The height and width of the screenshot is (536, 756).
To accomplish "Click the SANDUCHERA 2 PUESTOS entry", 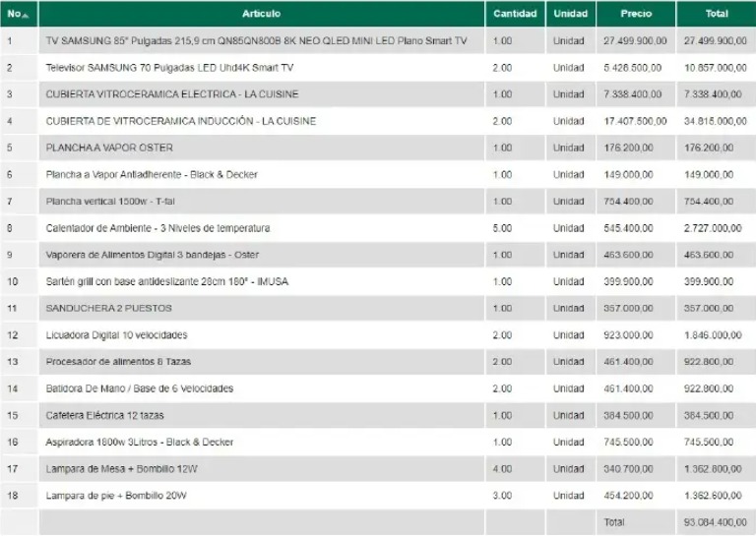I will (x=108, y=308).
